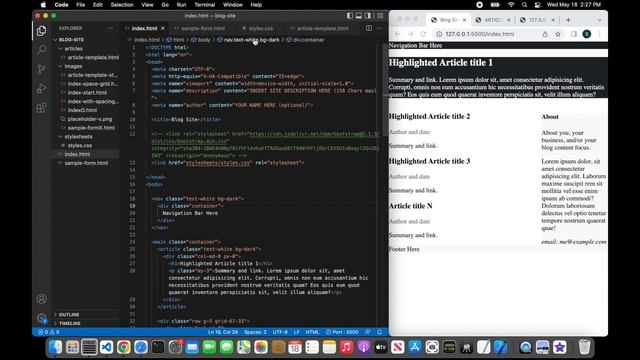
Task: Open the Selection menu
Action: 122,5
